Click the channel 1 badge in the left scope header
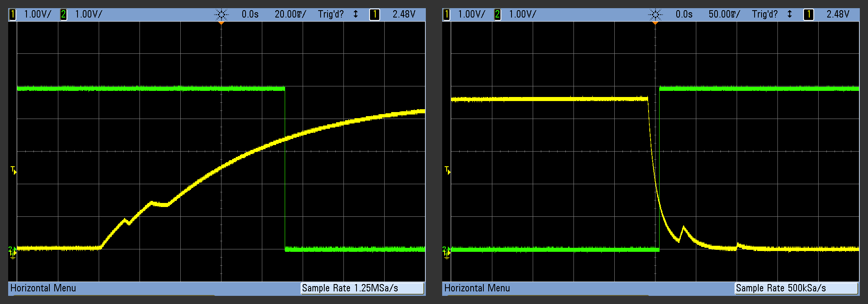Image resolution: width=868 pixels, height=304 pixels. (13, 15)
